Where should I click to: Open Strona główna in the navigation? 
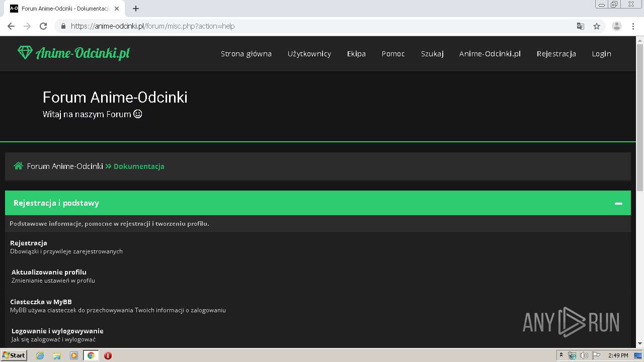pos(246,54)
